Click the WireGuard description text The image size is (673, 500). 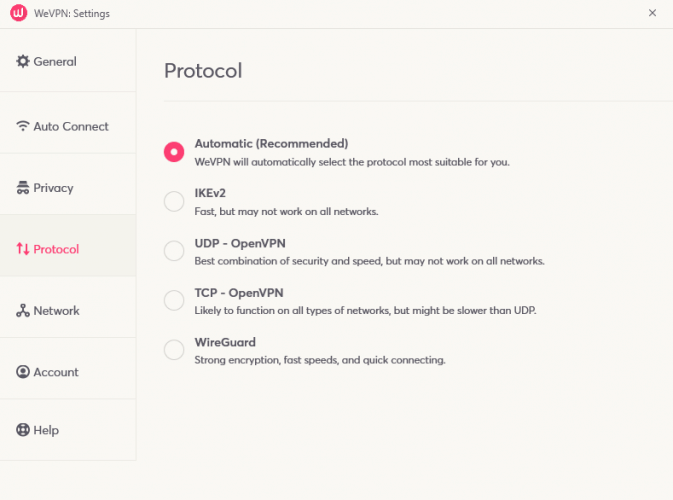tap(320, 360)
